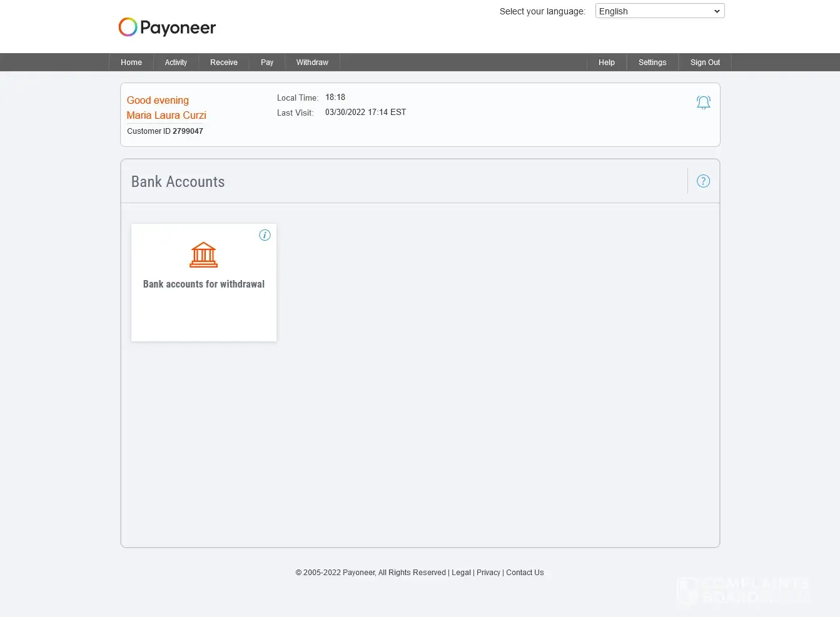Select Bank accounts for withdrawal tile
This screenshot has width=840, height=617.
[x=204, y=283]
